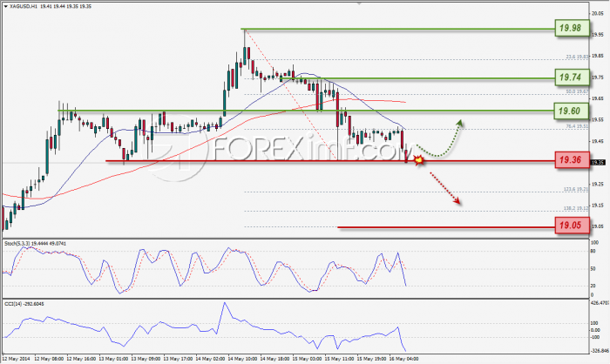Click the 12 May 2014 date label
This screenshot has width=610, height=364.
[x=16, y=359]
